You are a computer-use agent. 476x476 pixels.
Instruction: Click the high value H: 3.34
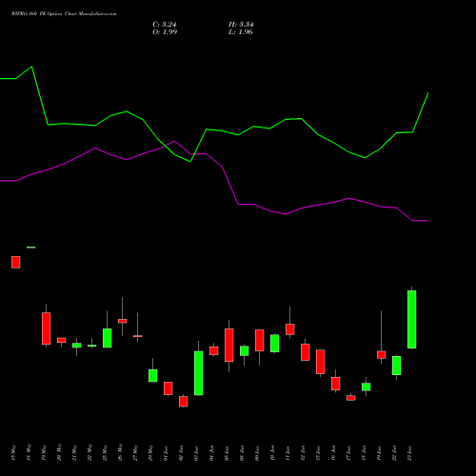coord(241,25)
